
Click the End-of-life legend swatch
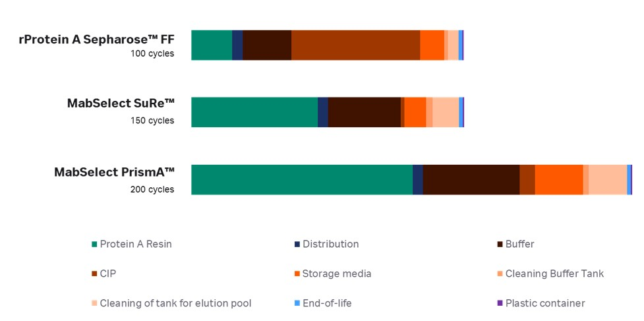(297, 304)
